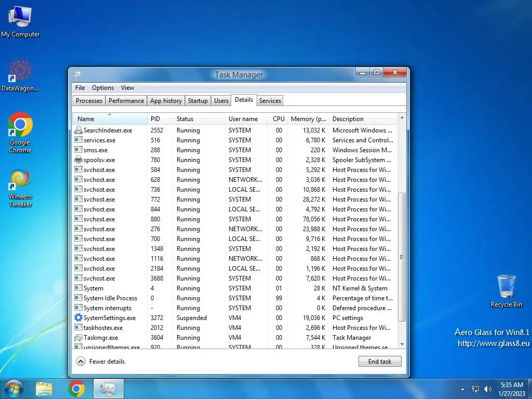
Task: Open the DataWagon desktop shortcut
Action: [20, 75]
